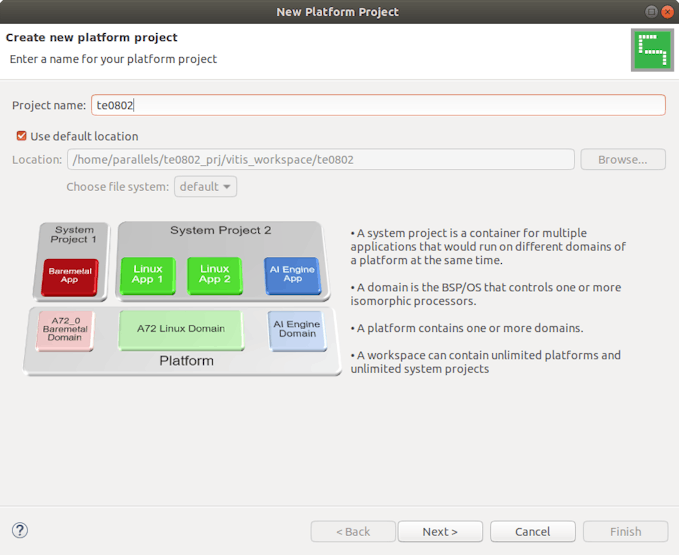Click the green platform project wizard icon
Viewport: 679px width, 555px height.
tap(651, 49)
